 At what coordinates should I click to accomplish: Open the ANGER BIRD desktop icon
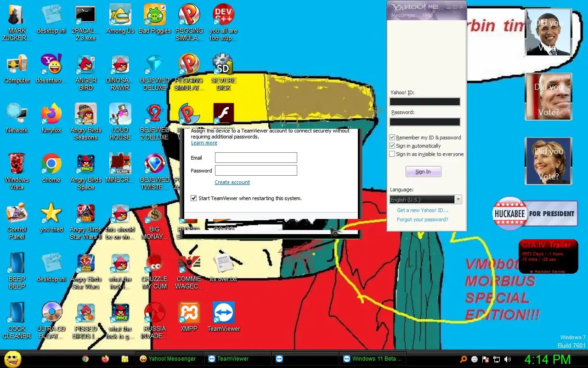pos(86,72)
